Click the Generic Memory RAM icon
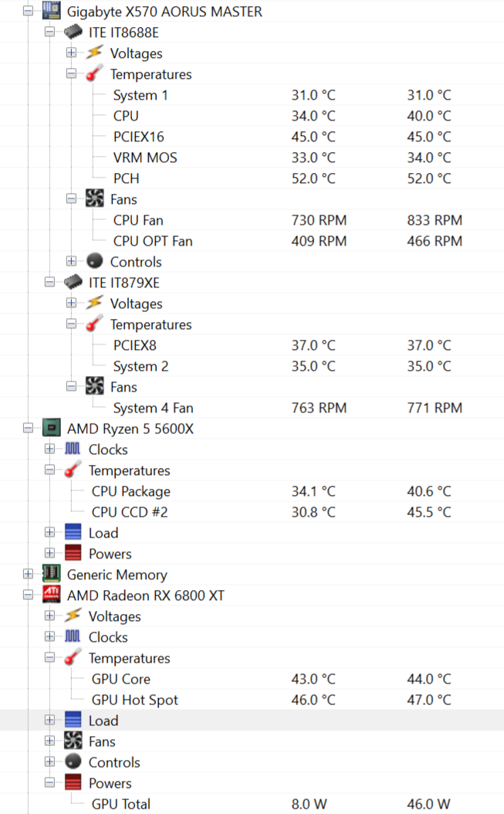 52,574
